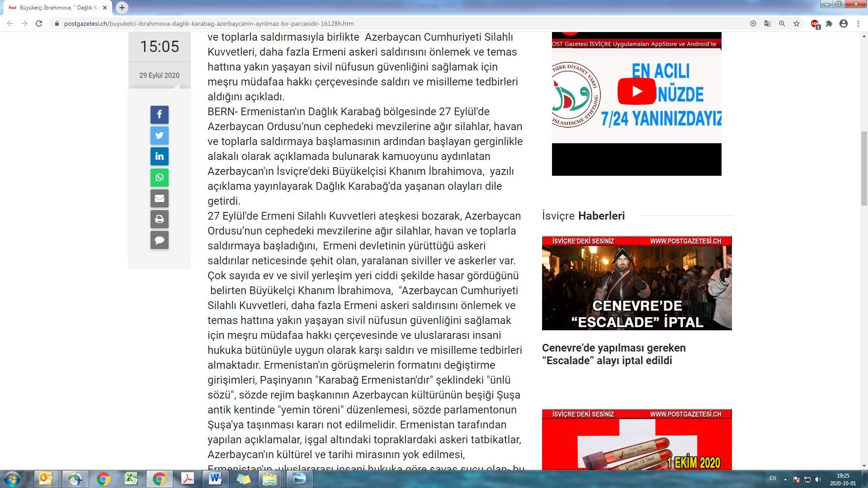Open the Extensions puzzle menu
This screenshot has width=868, height=488.
(x=829, y=23)
